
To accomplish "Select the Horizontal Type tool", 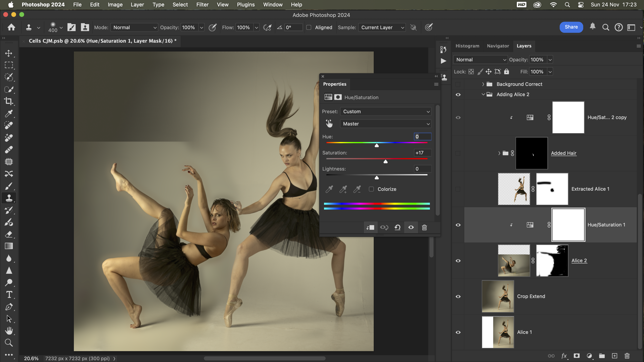I will [9, 295].
